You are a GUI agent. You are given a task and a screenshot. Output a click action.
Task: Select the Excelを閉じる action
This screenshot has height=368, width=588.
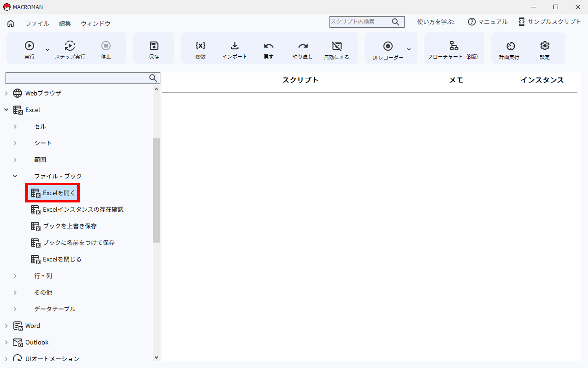56,259
